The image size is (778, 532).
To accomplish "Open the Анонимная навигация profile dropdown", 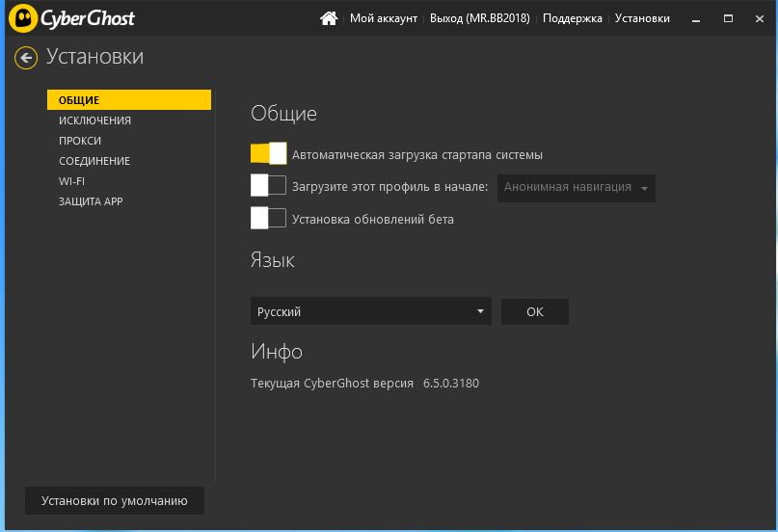I will 577,188.
